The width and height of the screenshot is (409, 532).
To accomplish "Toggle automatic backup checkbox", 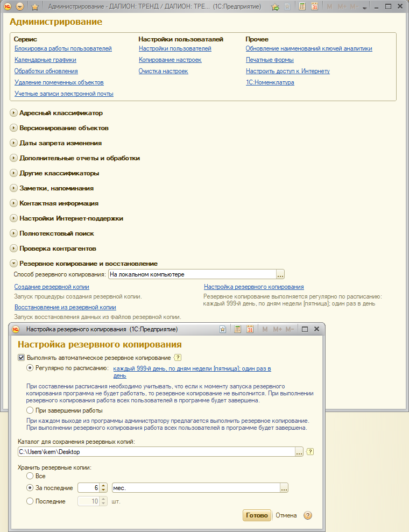I will pos(21,358).
